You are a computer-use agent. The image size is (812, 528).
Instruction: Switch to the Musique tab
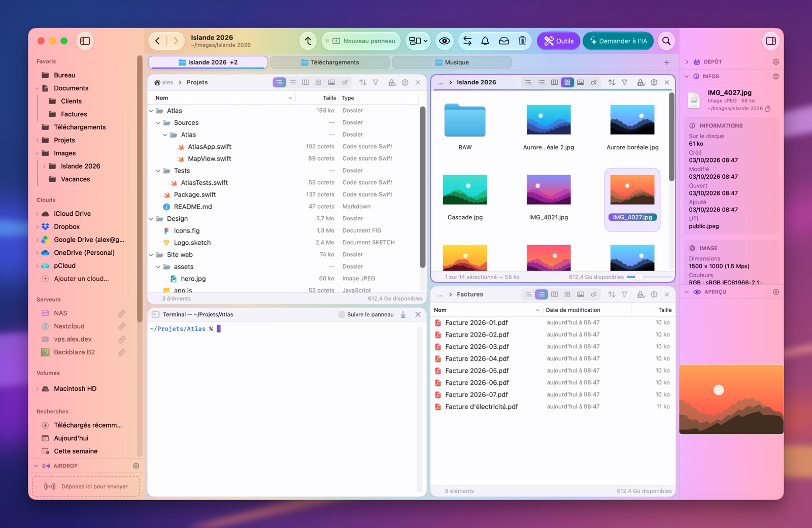click(x=452, y=62)
